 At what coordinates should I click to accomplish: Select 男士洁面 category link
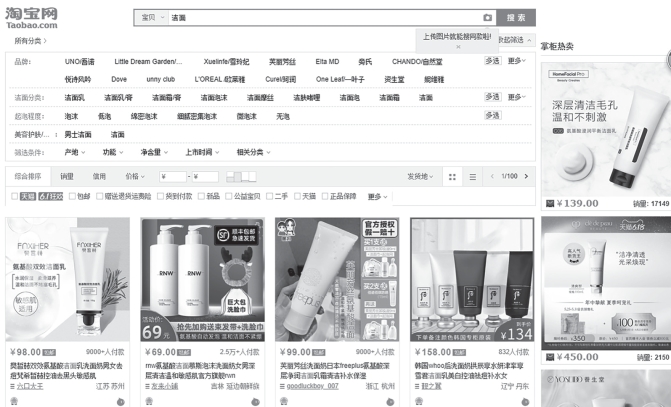tap(78, 134)
